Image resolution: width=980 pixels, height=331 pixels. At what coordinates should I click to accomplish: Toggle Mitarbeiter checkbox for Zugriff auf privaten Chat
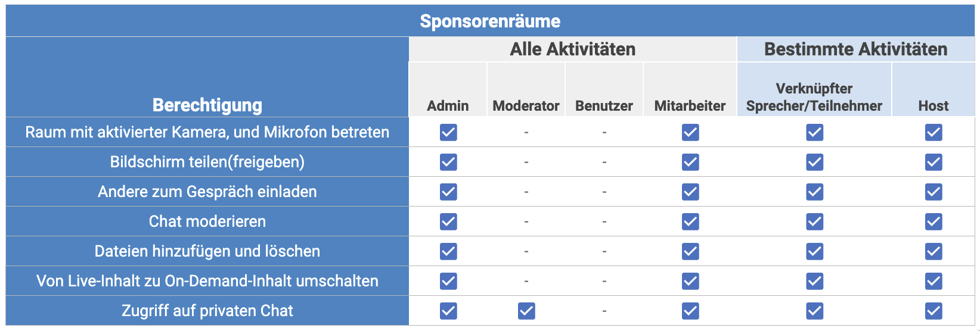coord(690,311)
